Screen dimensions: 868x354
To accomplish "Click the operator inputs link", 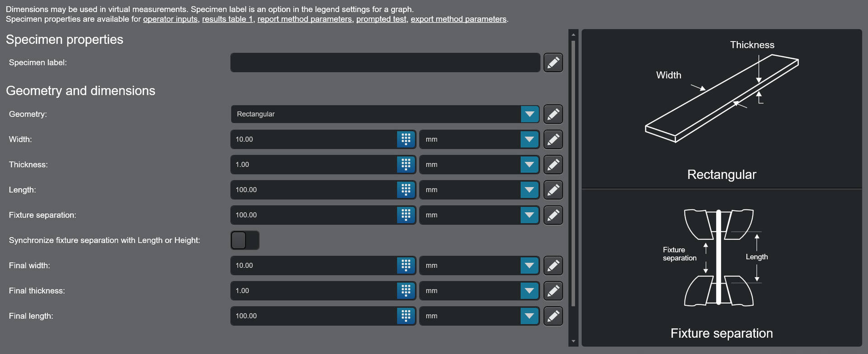I will coord(170,19).
